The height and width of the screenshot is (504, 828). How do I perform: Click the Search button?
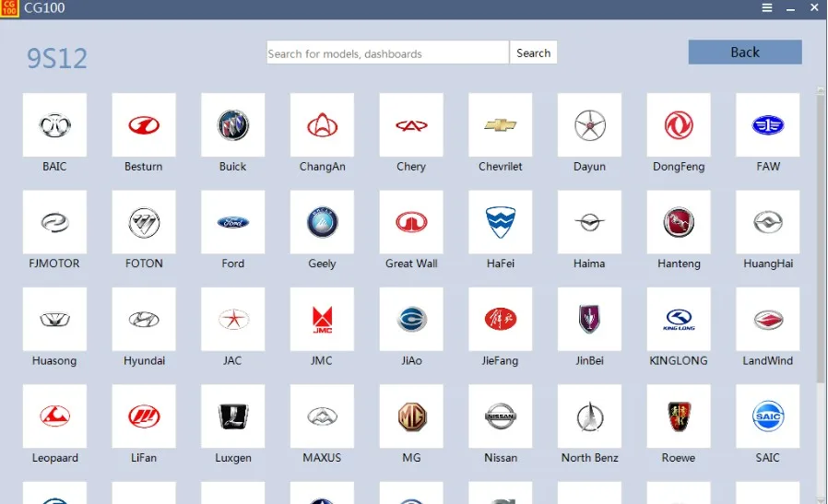point(533,53)
